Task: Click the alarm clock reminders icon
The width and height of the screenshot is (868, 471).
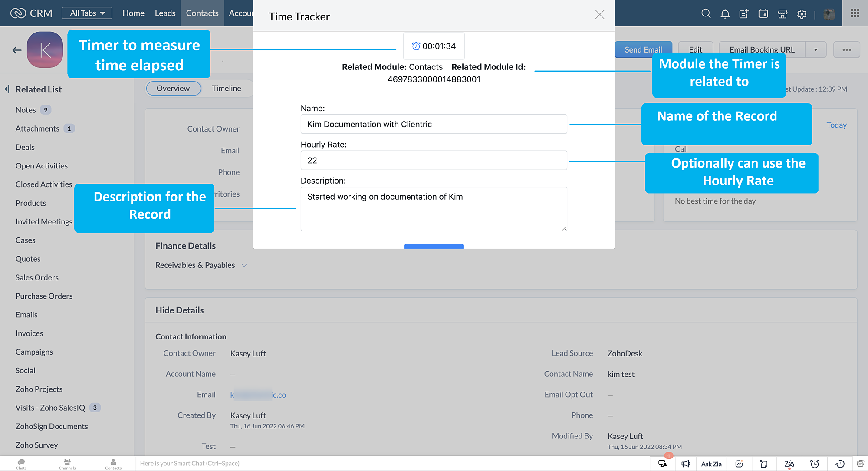Action: 815,464
